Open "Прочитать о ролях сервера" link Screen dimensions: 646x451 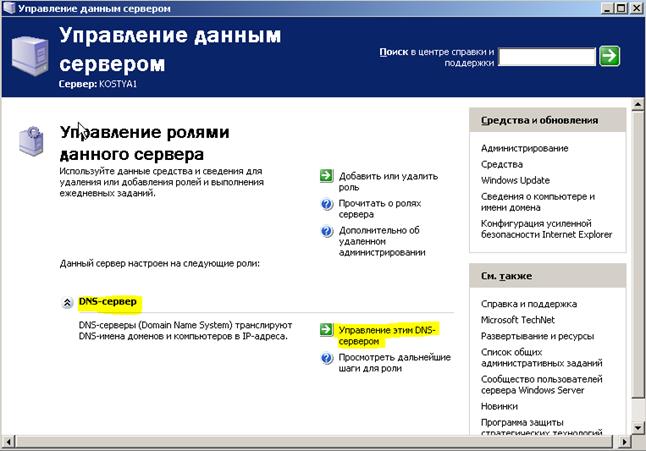click(379, 209)
